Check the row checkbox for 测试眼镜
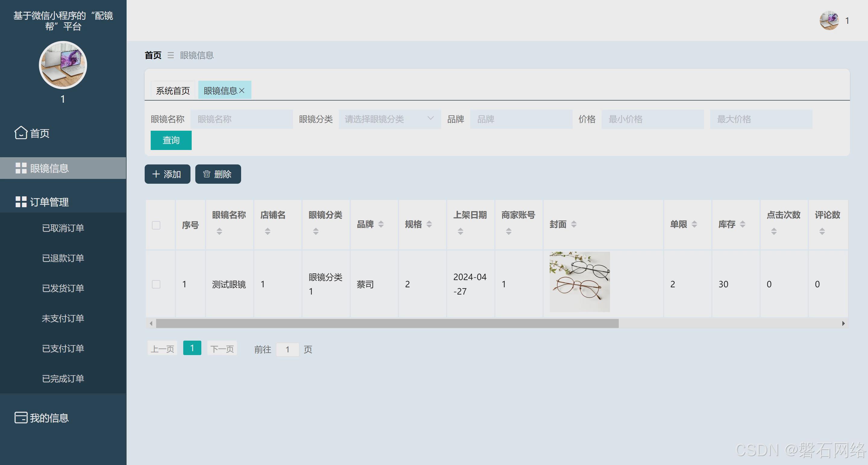 pos(156,284)
